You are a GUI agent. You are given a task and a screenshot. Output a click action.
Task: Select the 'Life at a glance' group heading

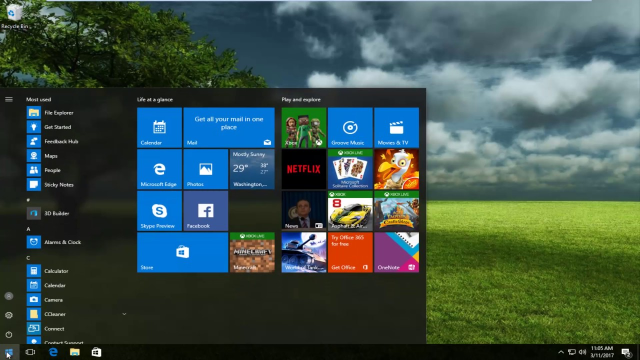(x=155, y=100)
